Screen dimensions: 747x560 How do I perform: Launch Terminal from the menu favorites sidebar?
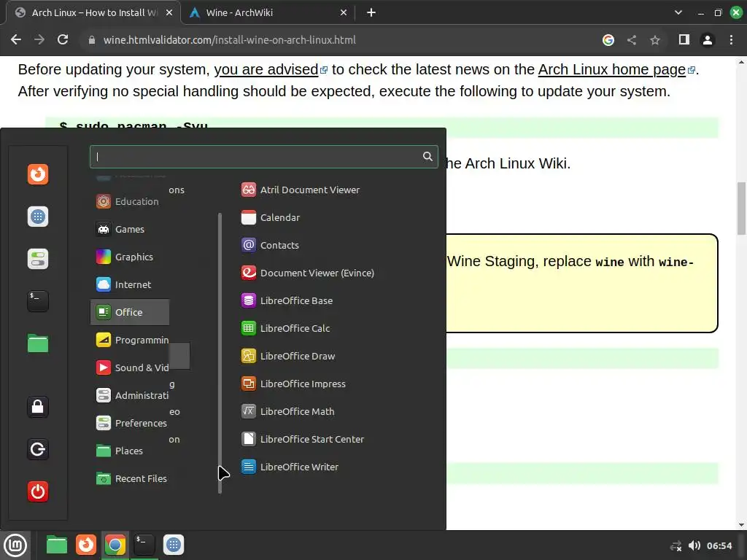tap(38, 301)
